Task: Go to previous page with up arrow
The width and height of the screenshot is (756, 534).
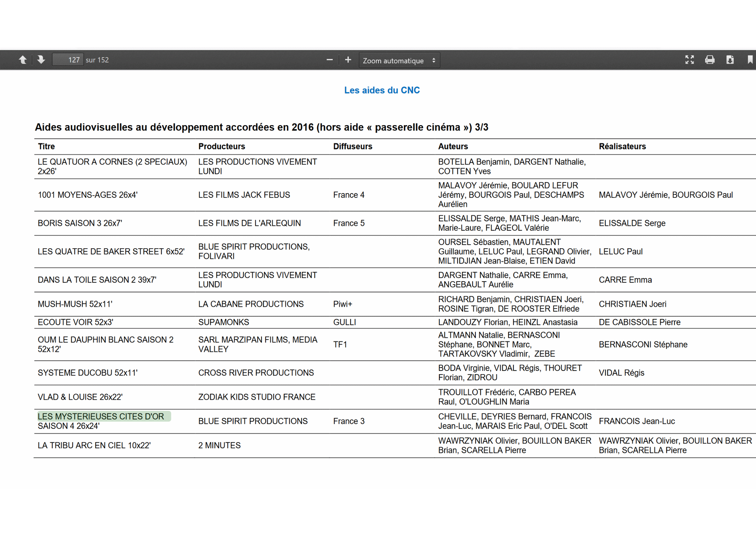Action: [x=23, y=60]
